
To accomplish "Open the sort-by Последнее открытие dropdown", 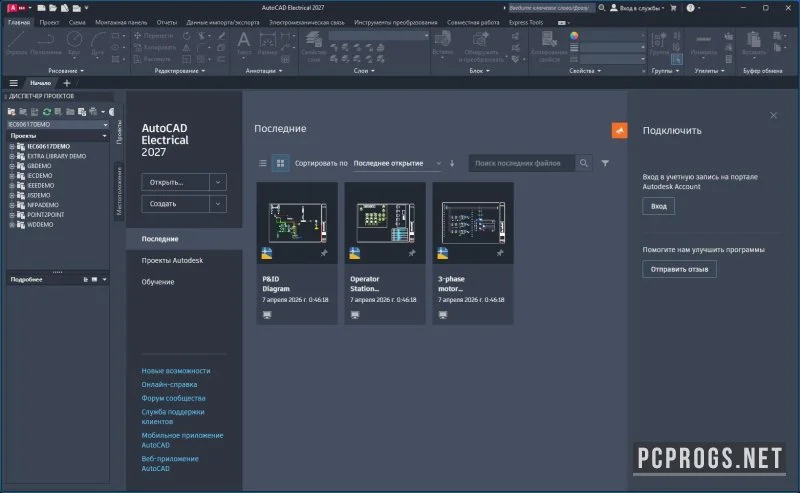I will coord(396,163).
